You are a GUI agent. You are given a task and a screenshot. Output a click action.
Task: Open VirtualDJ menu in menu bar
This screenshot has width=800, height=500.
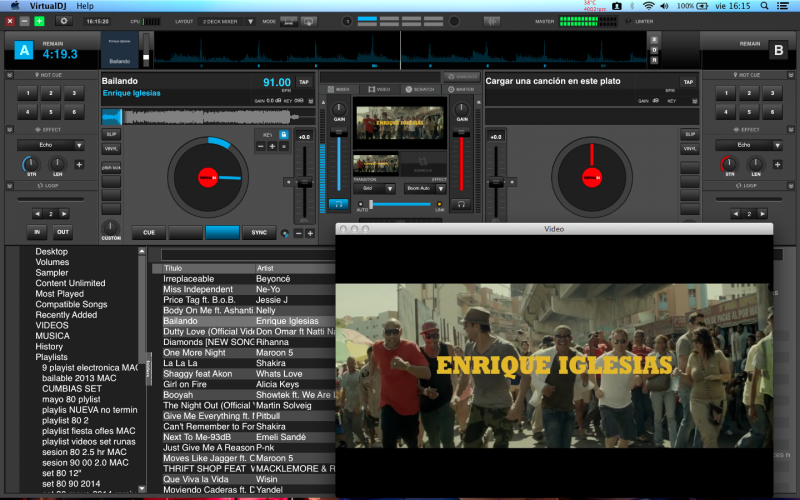click(x=48, y=6)
